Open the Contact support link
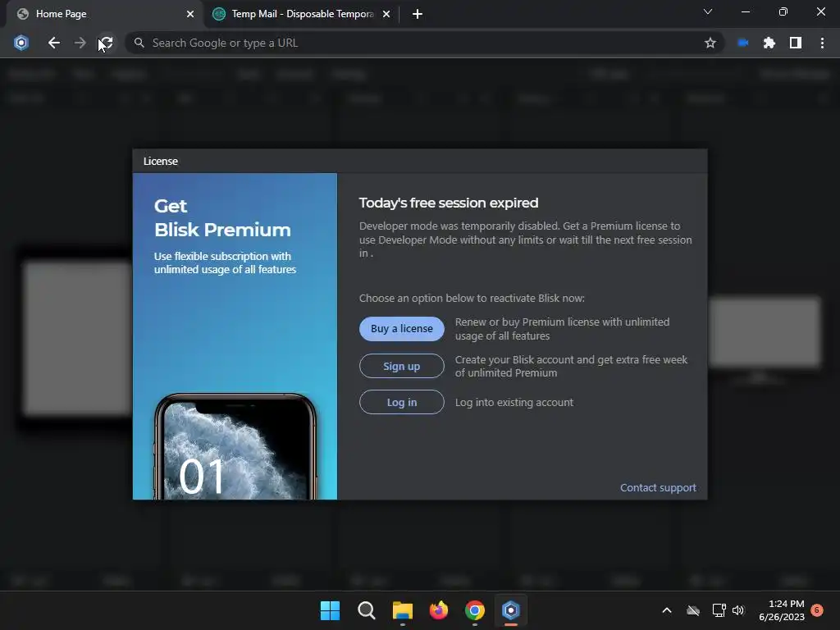Image resolution: width=840 pixels, height=630 pixels. [658, 487]
